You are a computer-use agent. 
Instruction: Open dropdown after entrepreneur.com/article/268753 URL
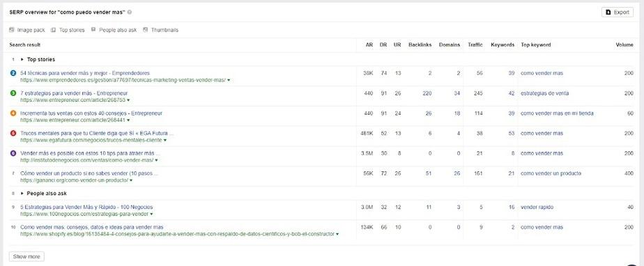coord(128,100)
